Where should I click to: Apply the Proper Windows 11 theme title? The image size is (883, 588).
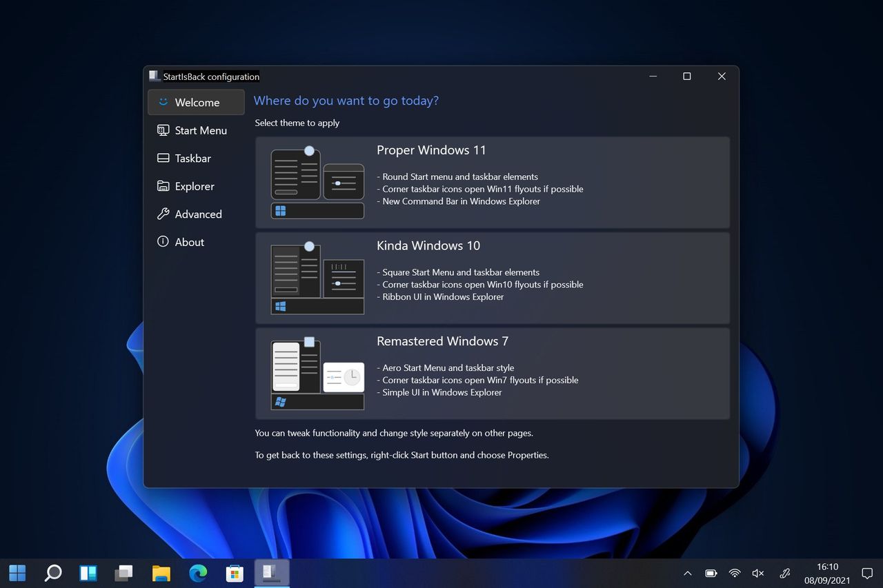pyautogui.click(x=431, y=150)
